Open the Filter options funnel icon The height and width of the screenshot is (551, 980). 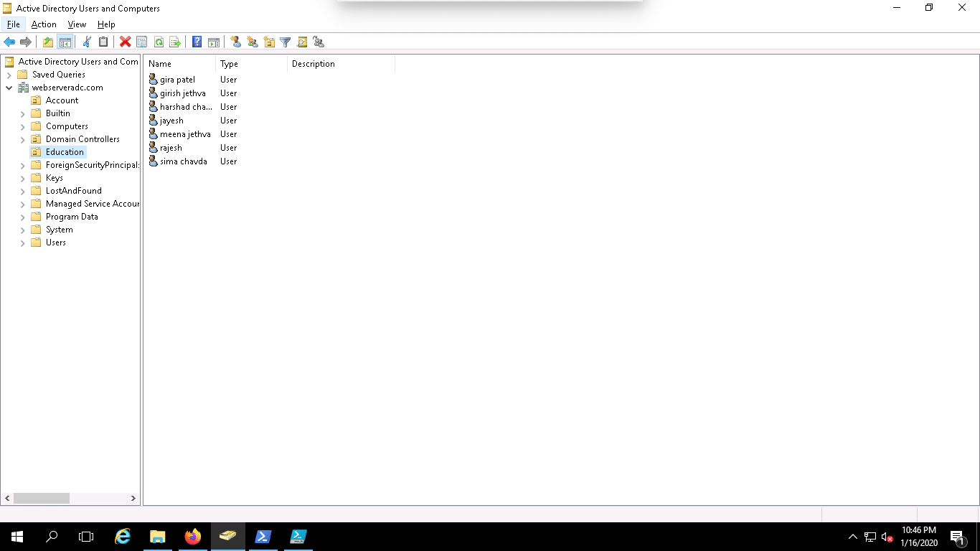285,42
